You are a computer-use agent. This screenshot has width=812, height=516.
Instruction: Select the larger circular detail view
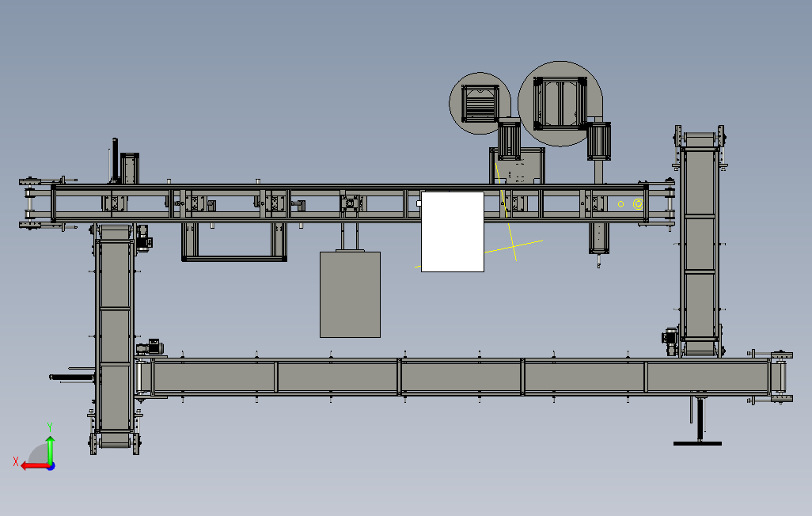pos(560,104)
